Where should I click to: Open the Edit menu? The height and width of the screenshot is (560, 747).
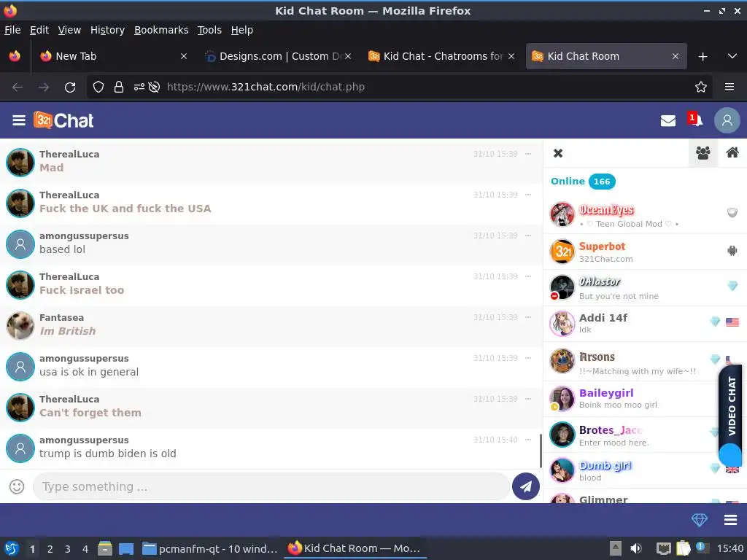(39, 30)
